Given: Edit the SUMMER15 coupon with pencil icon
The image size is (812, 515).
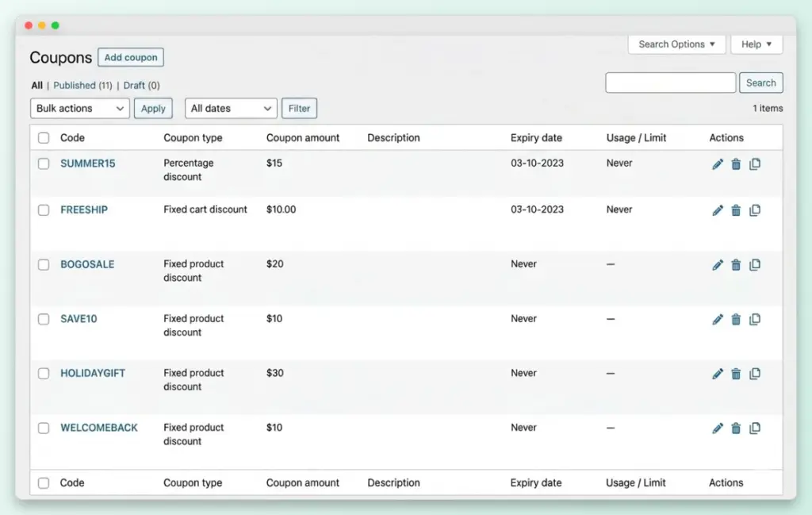Looking at the screenshot, I should click(717, 163).
